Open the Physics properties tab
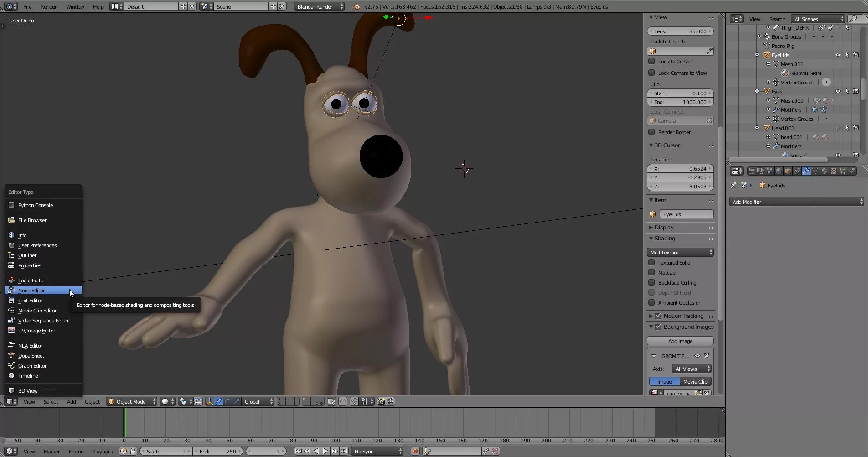The height and width of the screenshot is (457, 868). [x=852, y=171]
